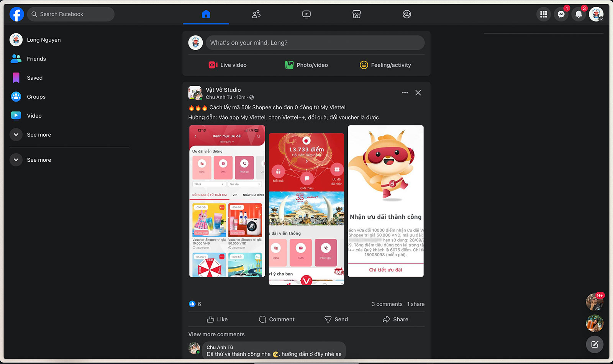Open the Marketplace tab

357,14
